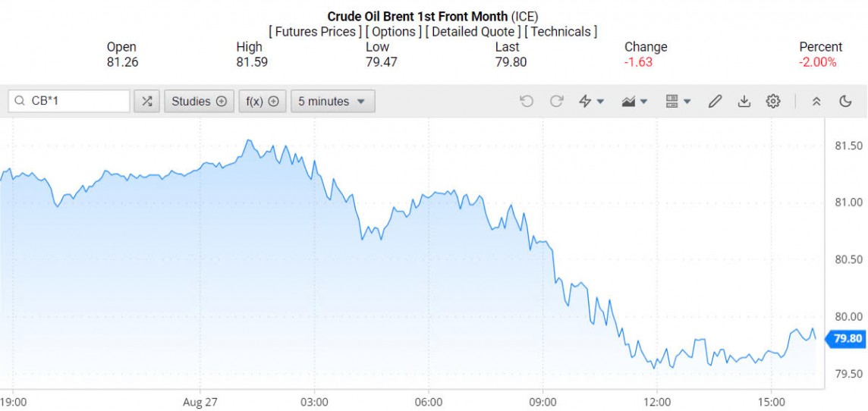
Task: Click the compare symbols shuffle icon
Action: [x=146, y=101]
